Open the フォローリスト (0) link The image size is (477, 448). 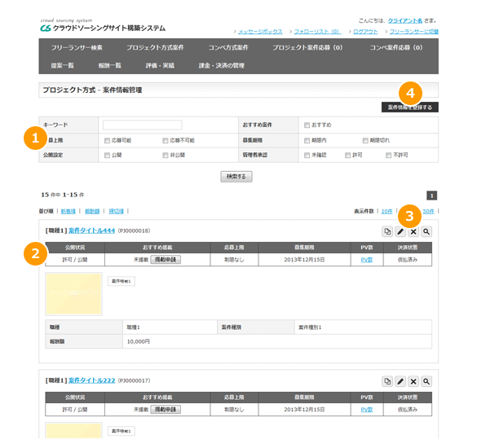click(x=318, y=32)
